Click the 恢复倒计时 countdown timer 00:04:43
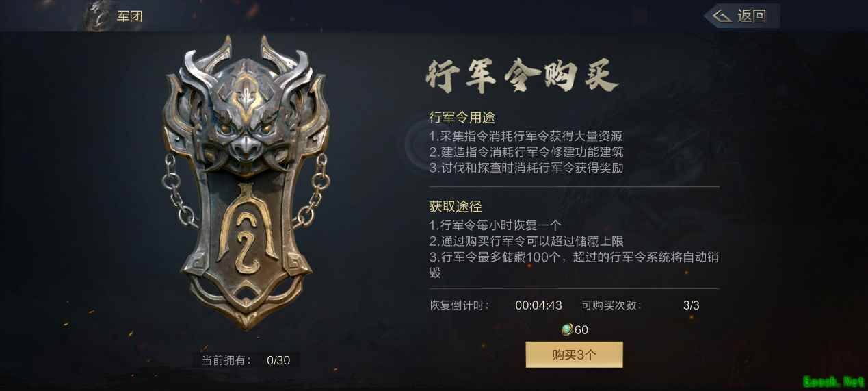The height and width of the screenshot is (391, 868). click(538, 305)
